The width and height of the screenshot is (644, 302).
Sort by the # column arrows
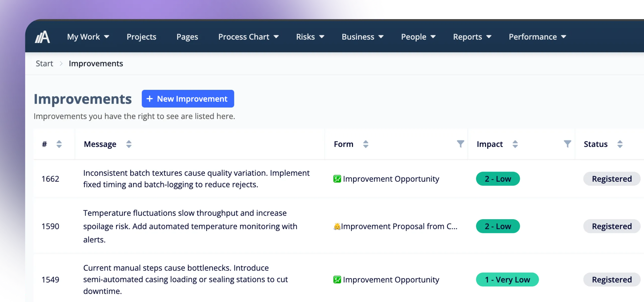click(x=59, y=144)
